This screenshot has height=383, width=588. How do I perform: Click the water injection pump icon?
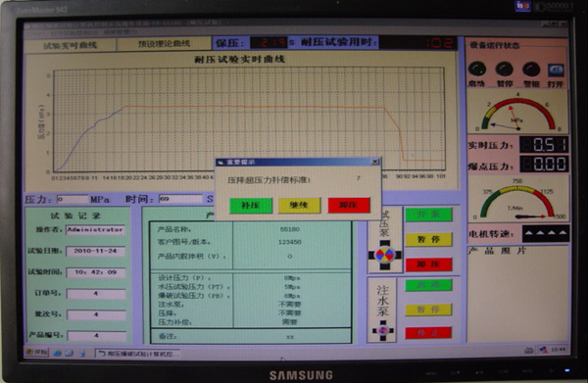click(383, 330)
